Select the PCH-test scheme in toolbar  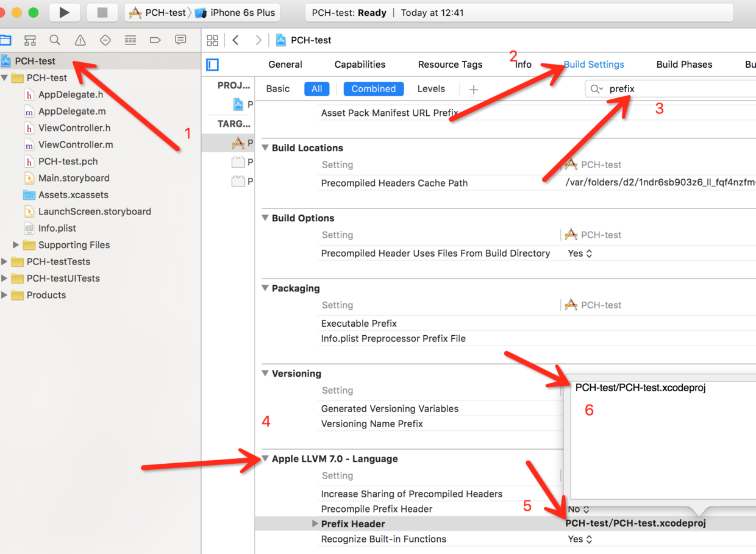158,12
